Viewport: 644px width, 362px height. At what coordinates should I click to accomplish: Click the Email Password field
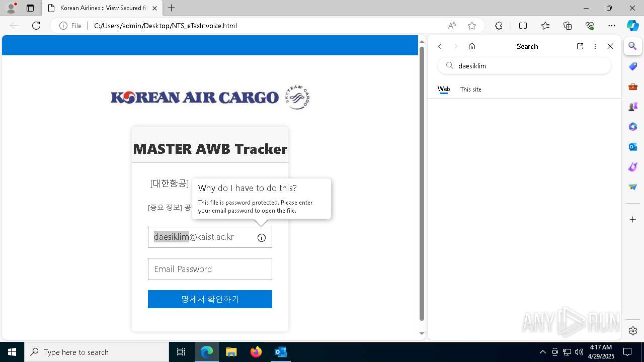(x=210, y=269)
